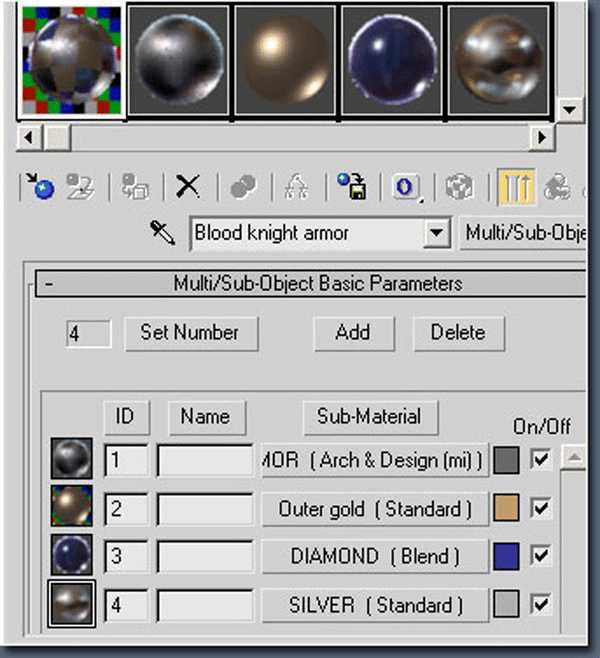Click Assign Material to Selection icon
Screen dimensions: 600x658
click(x=135, y=186)
